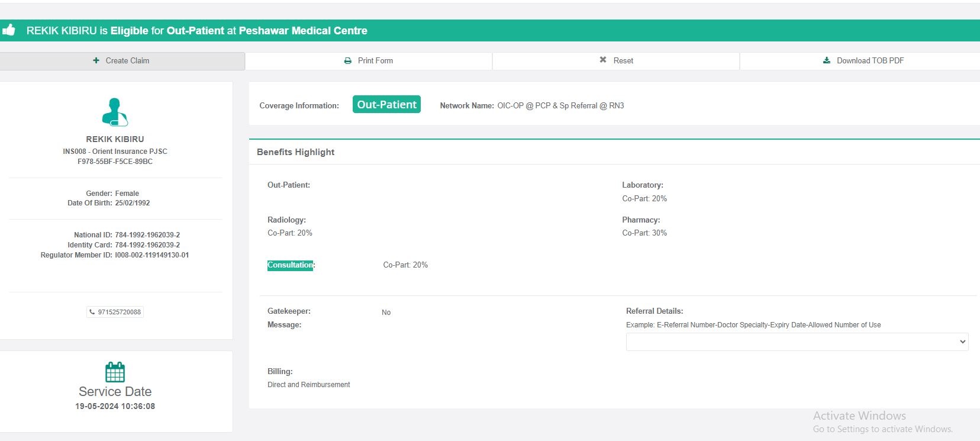Hit the Reset button
Screen dimensions: 980x441
point(616,60)
